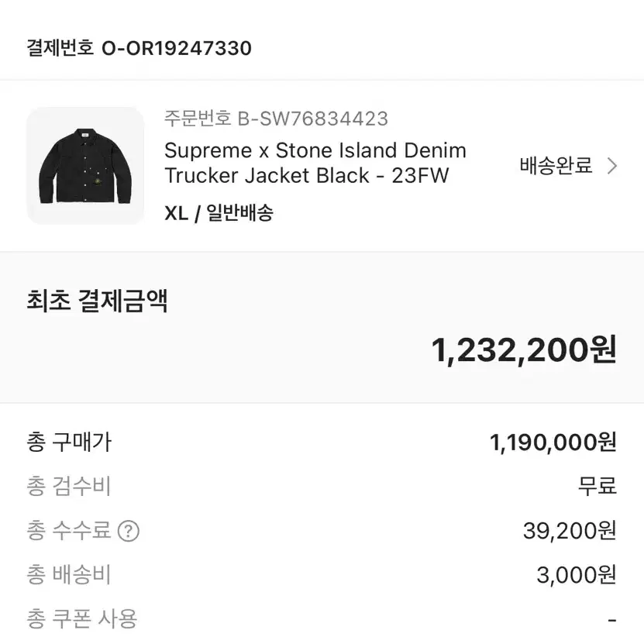
Task: Click the 총 배송비 label
Action: click(x=69, y=574)
